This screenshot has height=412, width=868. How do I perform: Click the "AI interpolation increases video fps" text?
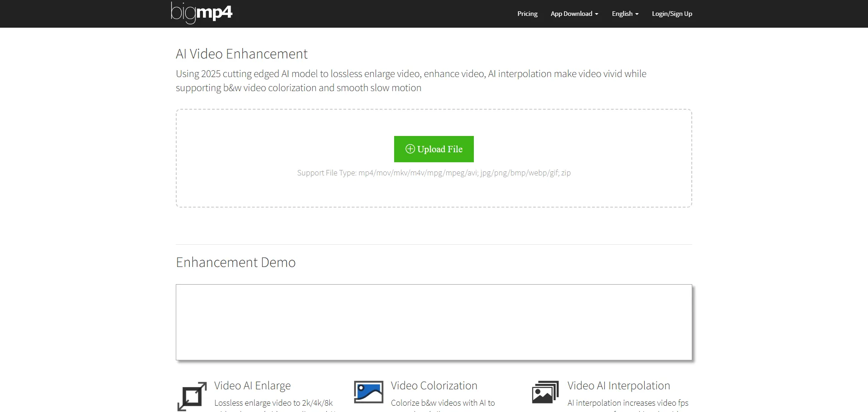tap(627, 403)
